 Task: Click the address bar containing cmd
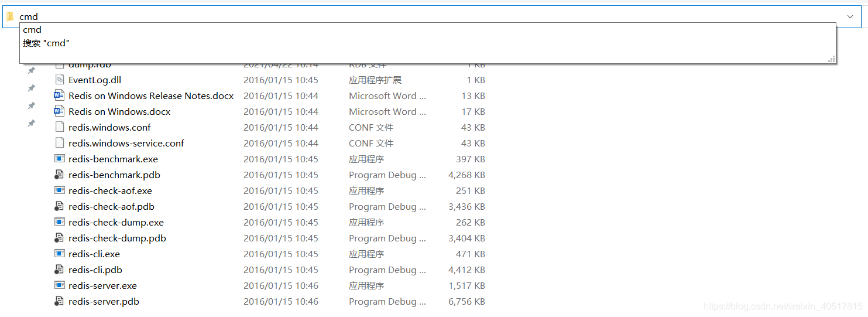coord(433,16)
